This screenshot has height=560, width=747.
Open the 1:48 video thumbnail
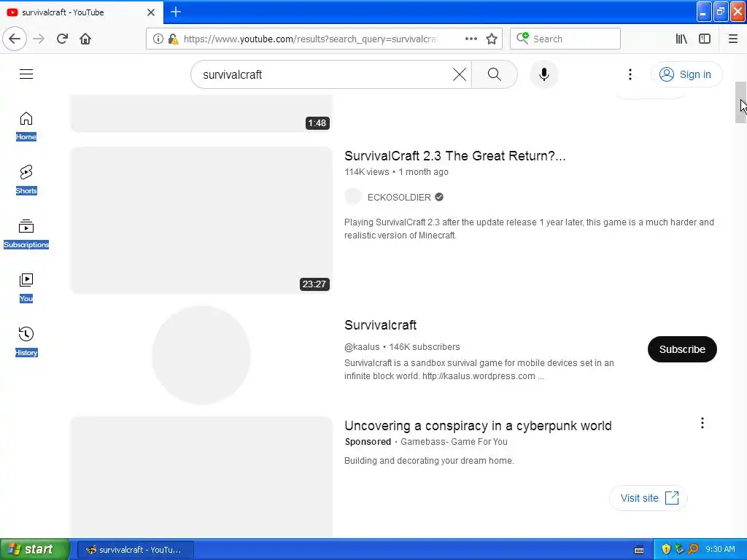pos(201,113)
